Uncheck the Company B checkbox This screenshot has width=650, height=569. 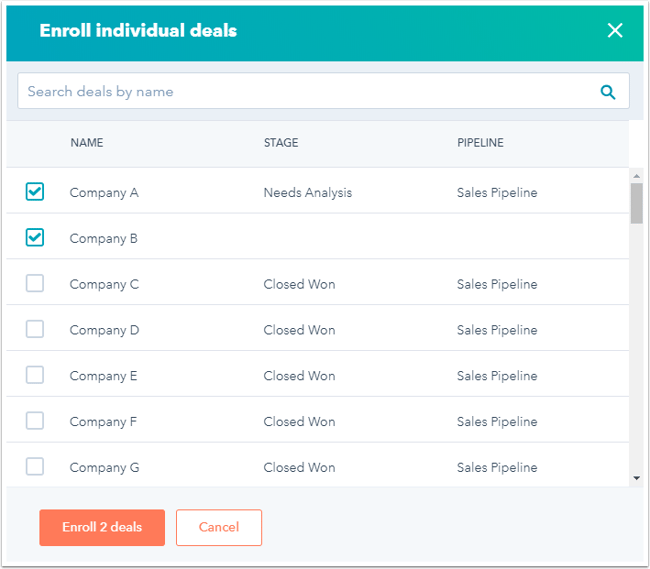coord(35,238)
